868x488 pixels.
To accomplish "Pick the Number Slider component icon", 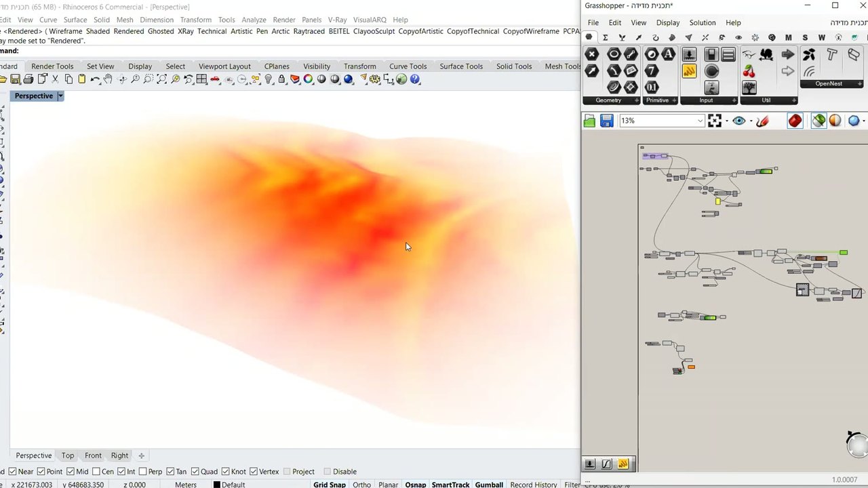I will coord(689,54).
